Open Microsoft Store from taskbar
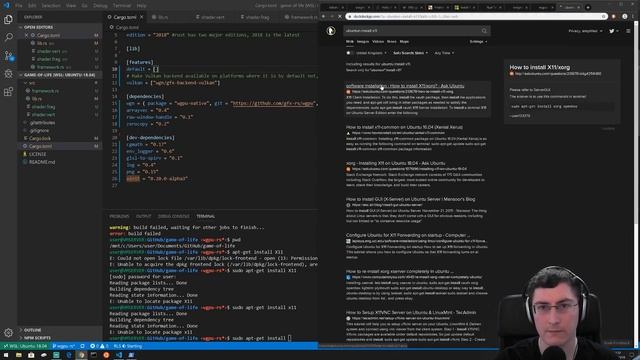The image size is (640, 360). point(31,355)
